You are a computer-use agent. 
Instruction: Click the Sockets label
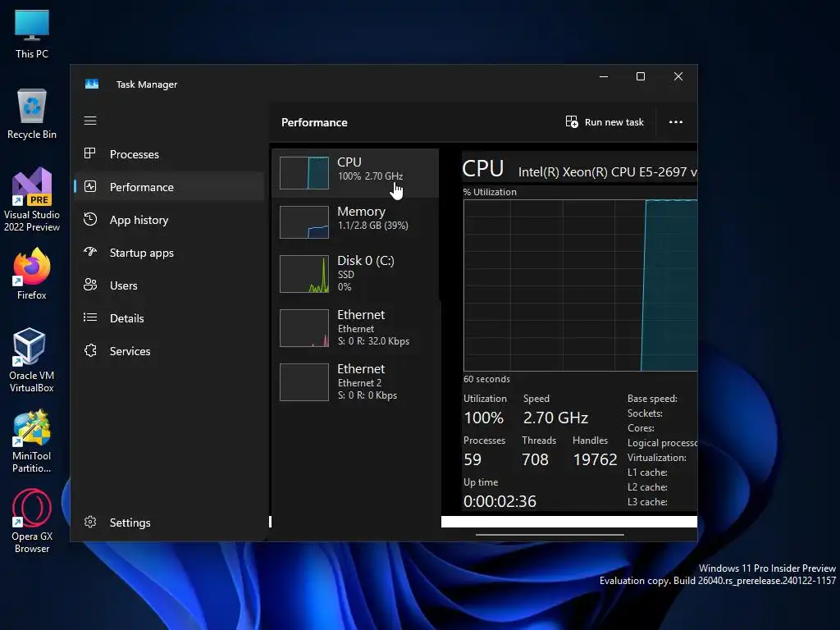pos(645,413)
